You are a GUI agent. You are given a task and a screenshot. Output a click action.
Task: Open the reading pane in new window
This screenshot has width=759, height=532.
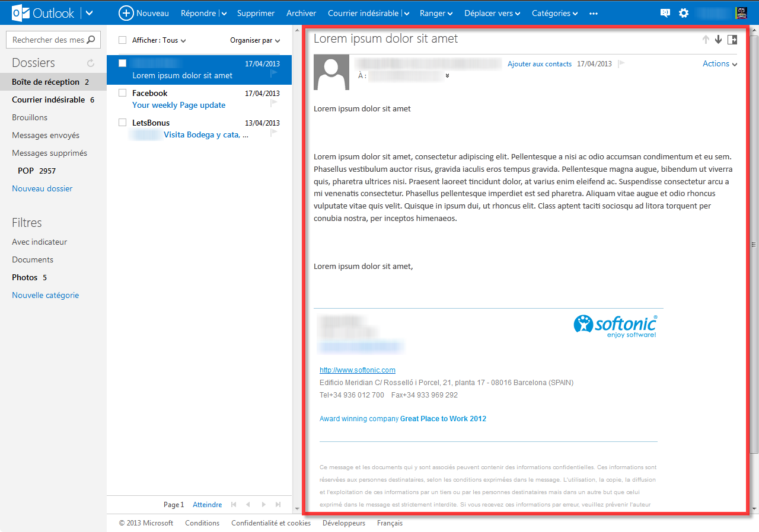(x=732, y=39)
